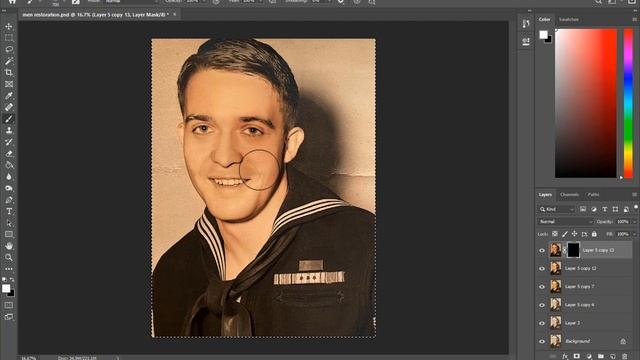
Task: Select the Hand tool
Action: (9, 246)
